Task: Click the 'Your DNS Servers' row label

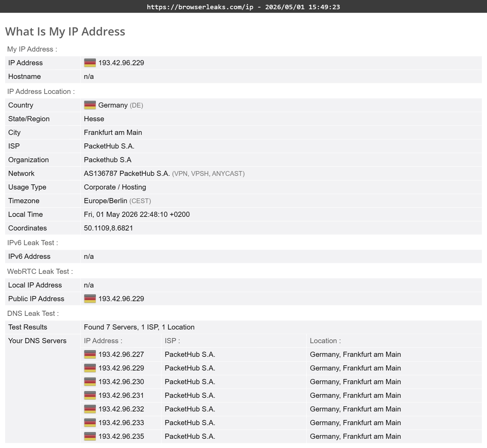Action: tap(37, 341)
